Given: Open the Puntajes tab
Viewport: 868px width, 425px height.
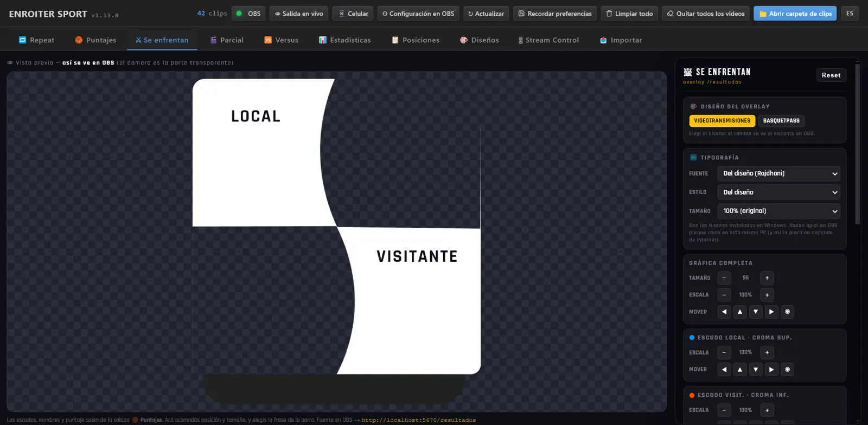Looking at the screenshot, I should point(95,40).
